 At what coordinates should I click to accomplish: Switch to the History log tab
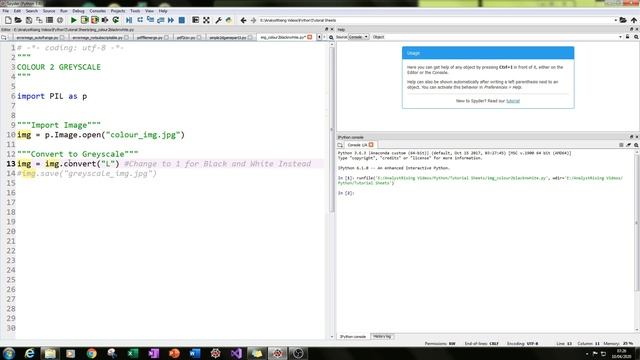(x=382, y=336)
